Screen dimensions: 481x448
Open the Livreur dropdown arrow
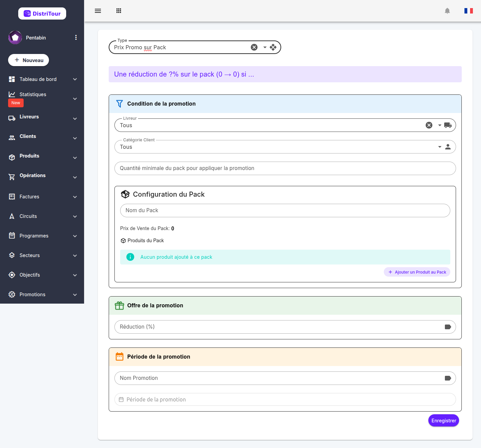click(x=440, y=125)
